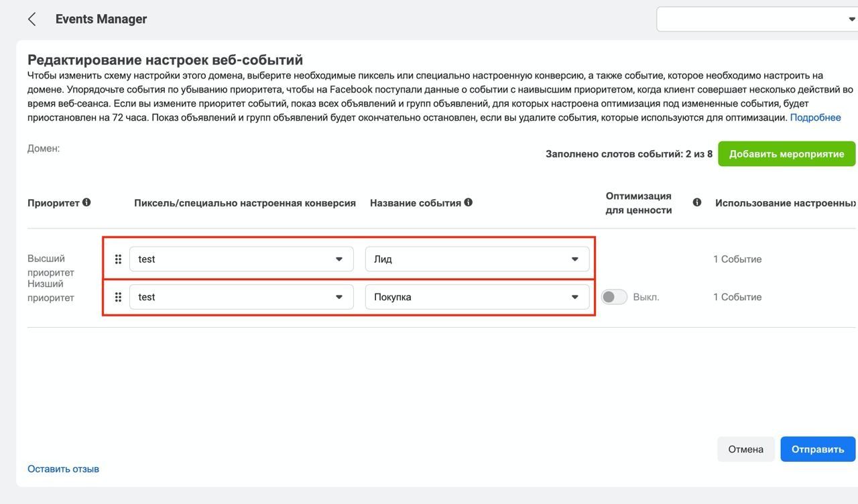Grab the drag handle of the Лид row
This screenshot has width=858, height=504.
tap(118, 259)
